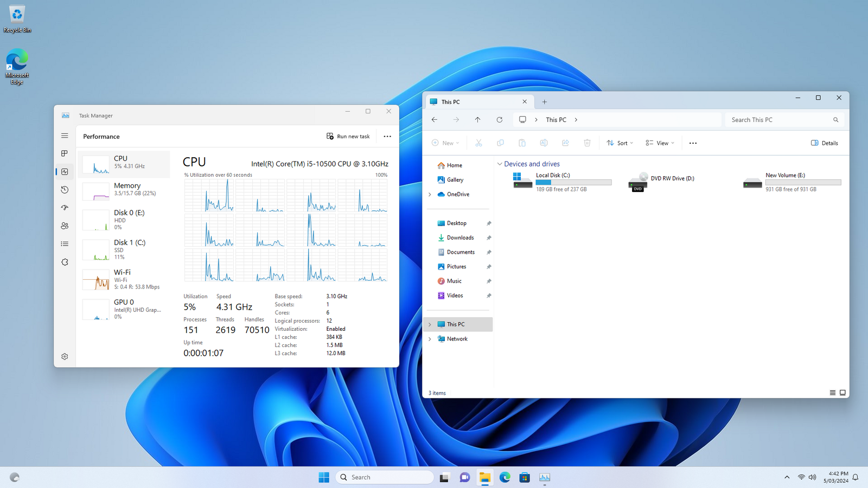Open the Sort dropdown in Explorer

click(620, 143)
